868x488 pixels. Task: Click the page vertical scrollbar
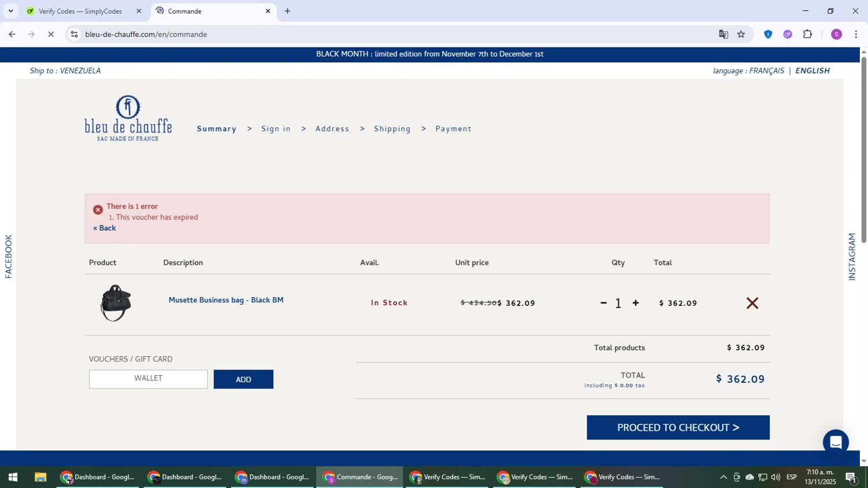(x=863, y=150)
